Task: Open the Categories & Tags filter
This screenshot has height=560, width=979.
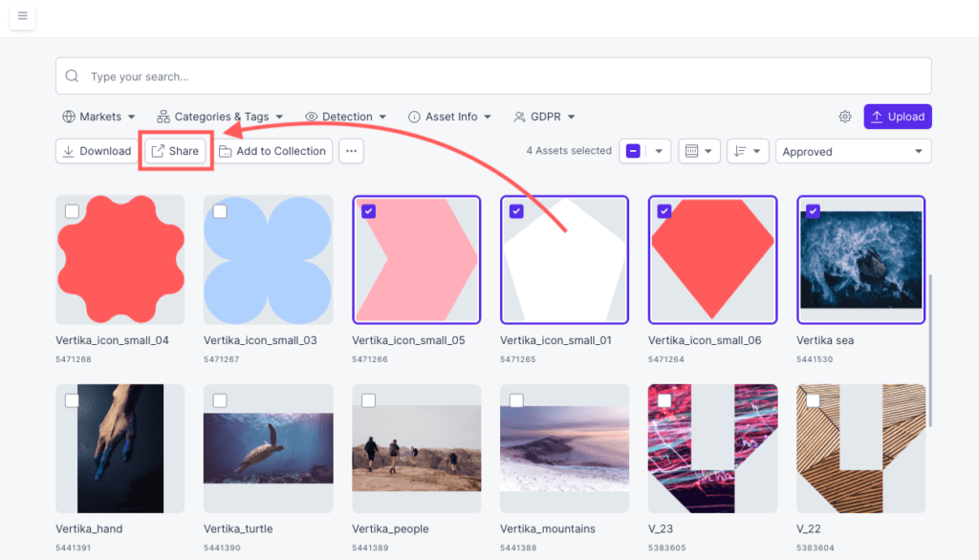Action: pos(220,117)
